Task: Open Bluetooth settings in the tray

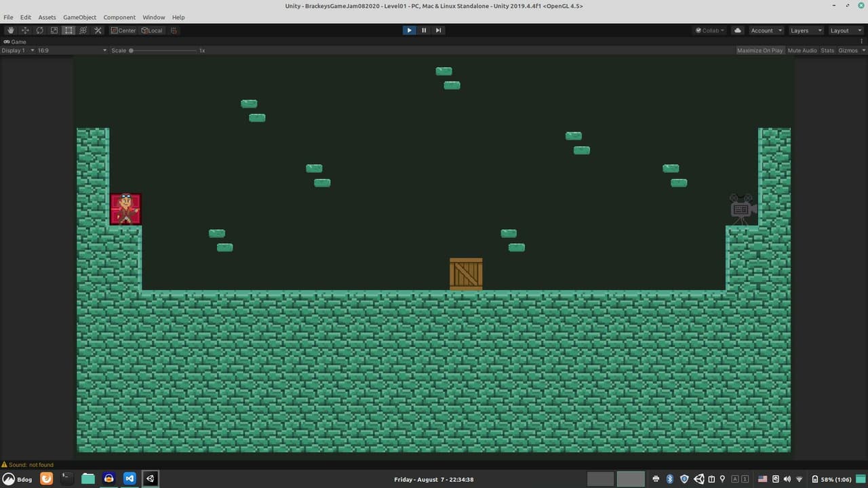Action: point(669,479)
